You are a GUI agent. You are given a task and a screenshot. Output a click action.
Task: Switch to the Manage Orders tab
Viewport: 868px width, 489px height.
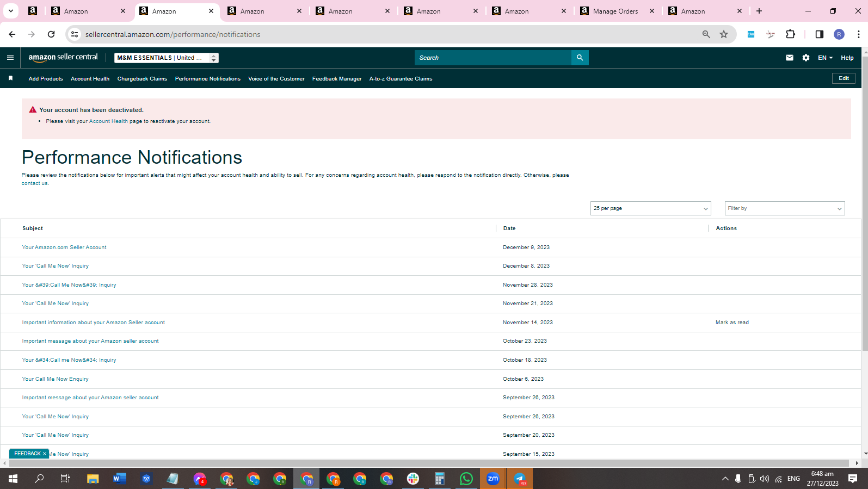pos(615,11)
